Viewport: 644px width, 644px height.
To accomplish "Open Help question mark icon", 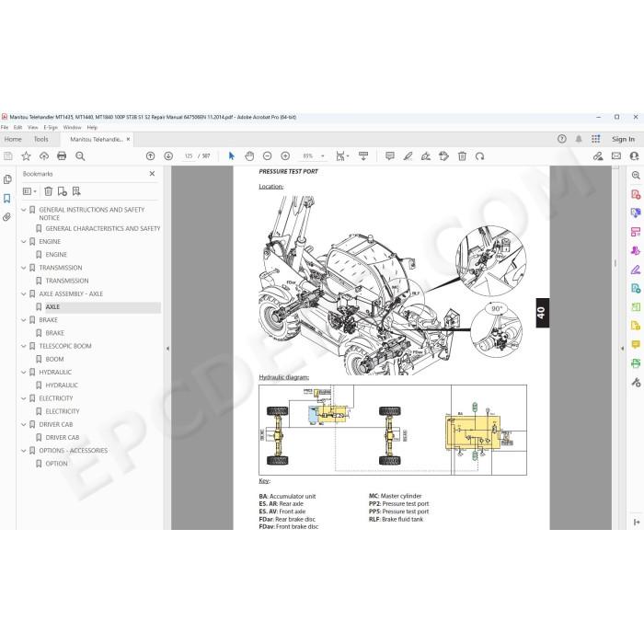I will coord(562,139).
